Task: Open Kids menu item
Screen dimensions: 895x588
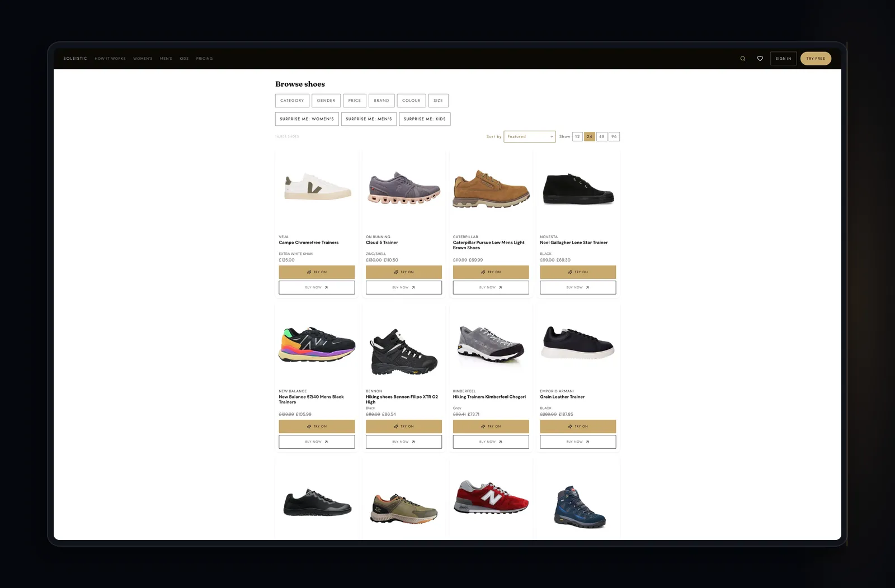Action: [184, 59]
